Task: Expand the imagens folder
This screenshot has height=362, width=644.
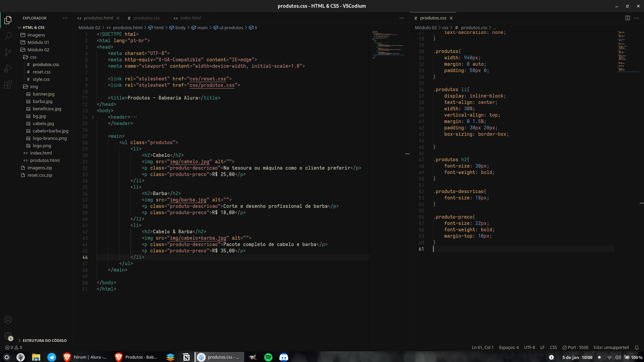Action: (x=36, y=35)
